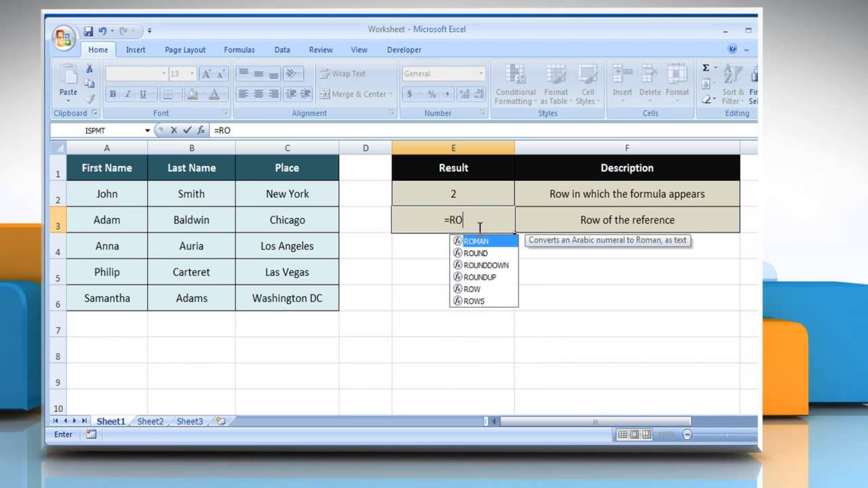Open the Format as Table gallery

(556, 85)
